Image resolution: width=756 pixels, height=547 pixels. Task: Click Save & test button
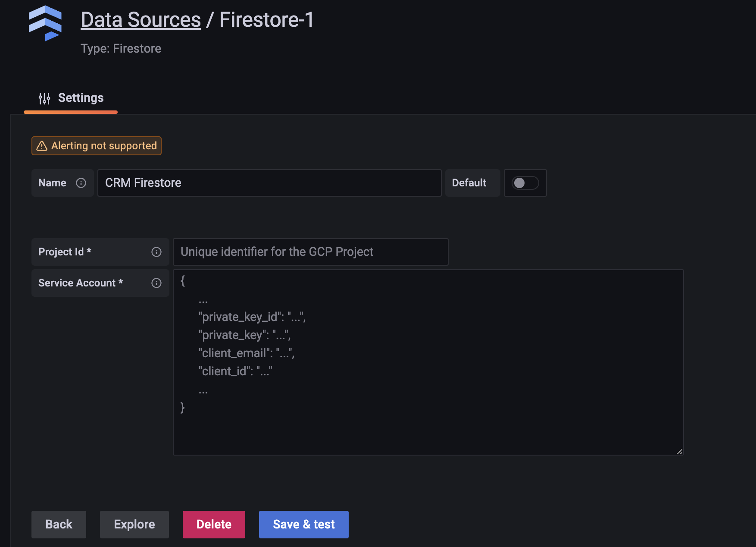(304, 525)
